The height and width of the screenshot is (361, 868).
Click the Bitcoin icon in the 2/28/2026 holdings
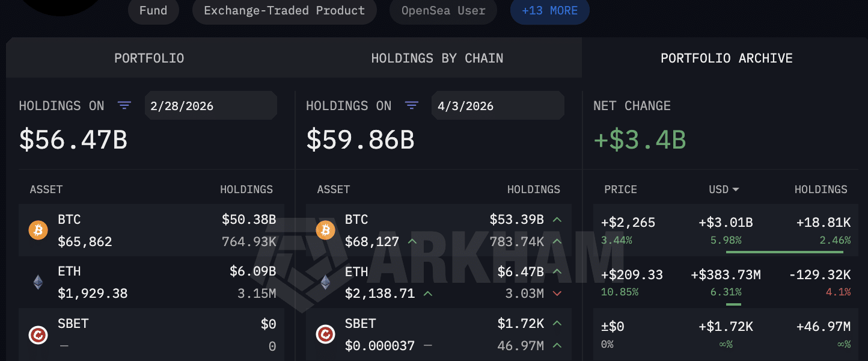point(38,230)
